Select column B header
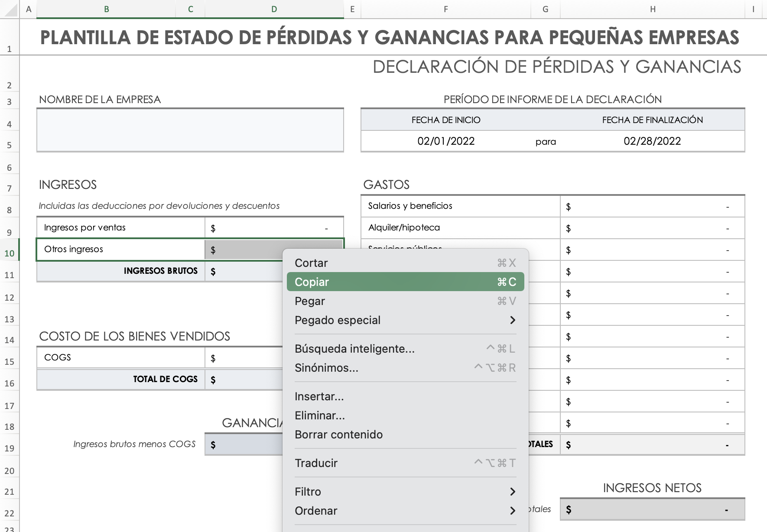Screen dimensions: 767x532 coord(106,9)
